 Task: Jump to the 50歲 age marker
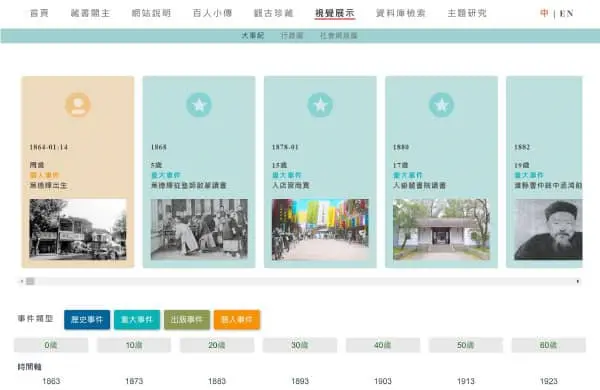coord(465,345)
